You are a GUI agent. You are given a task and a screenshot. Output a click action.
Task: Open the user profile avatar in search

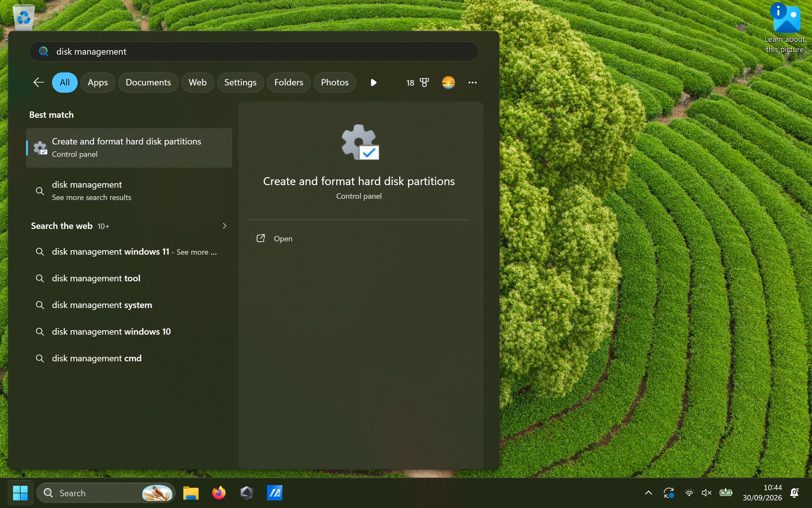point(448,82)
